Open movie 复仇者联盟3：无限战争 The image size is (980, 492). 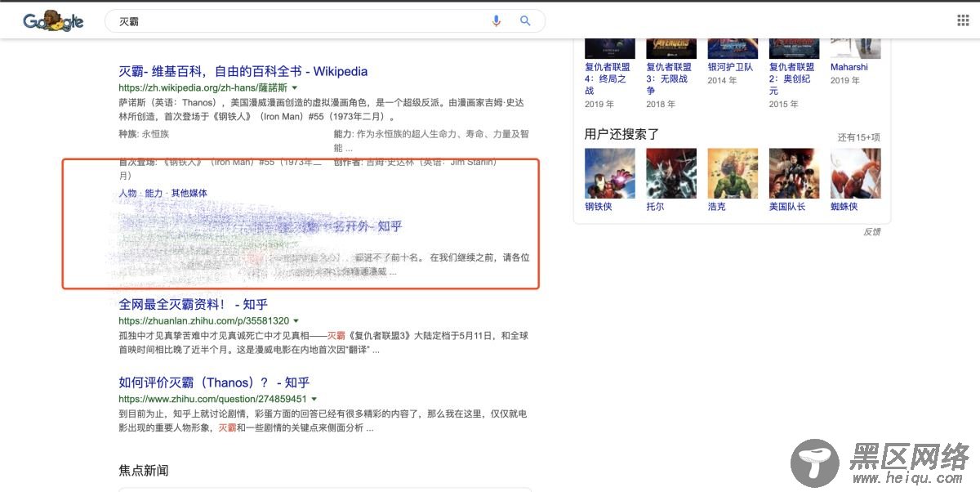[x=669, y=78]
